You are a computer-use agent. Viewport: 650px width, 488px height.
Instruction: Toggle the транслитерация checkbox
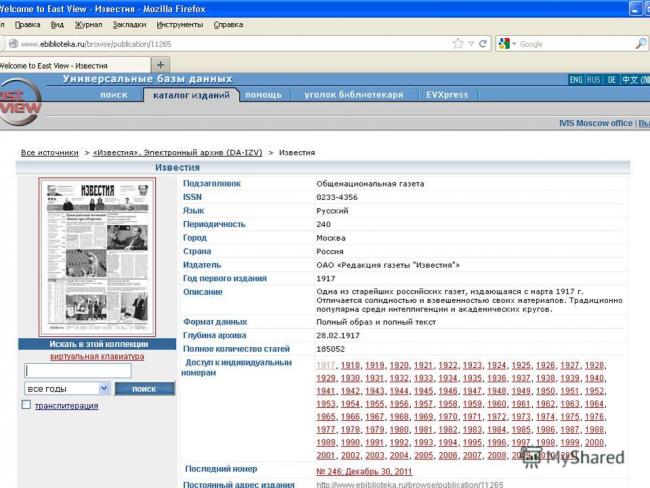coord(26,405)
